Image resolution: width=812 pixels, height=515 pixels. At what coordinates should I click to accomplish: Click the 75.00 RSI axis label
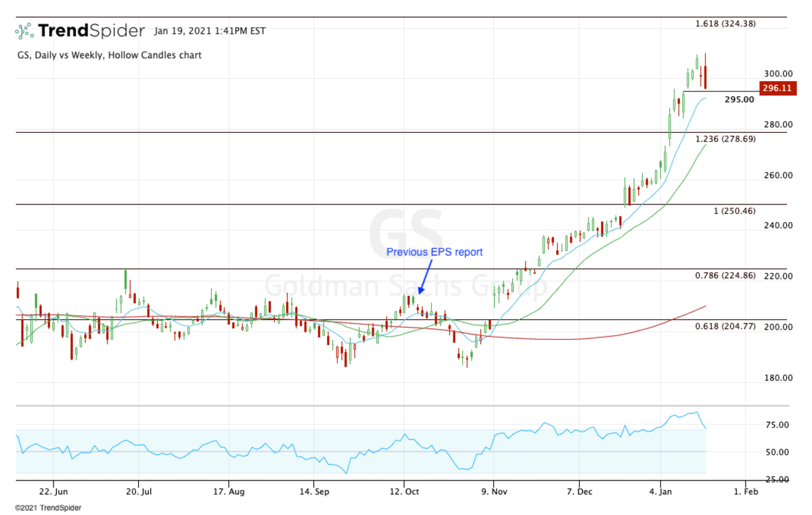778,425
